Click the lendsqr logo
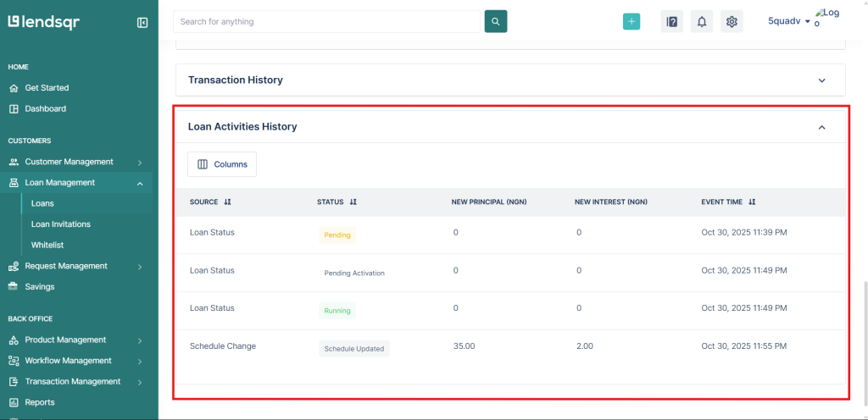 point(44,22)
